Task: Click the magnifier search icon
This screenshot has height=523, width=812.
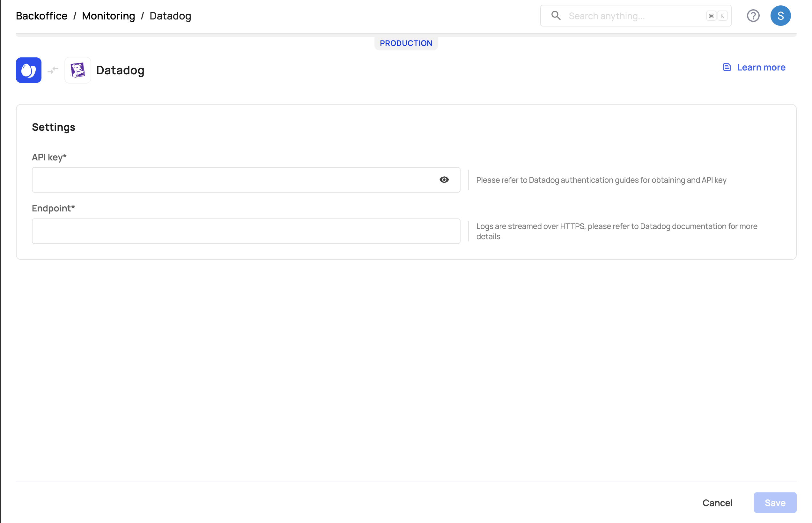Action: [x=556, y=16]
